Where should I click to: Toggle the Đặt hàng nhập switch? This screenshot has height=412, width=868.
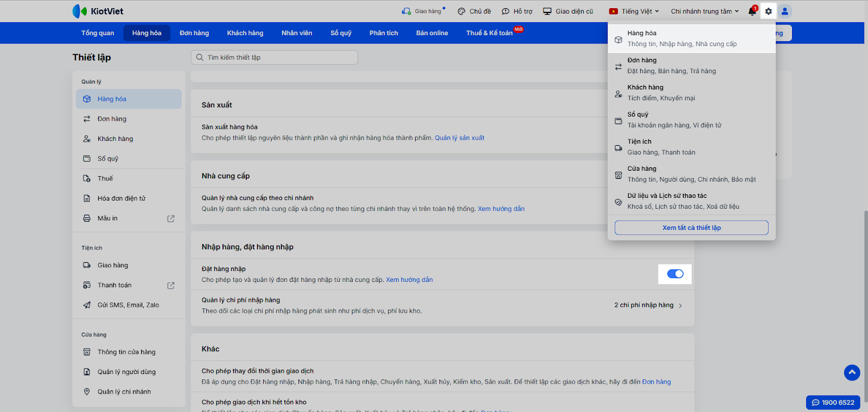(675, 274)
